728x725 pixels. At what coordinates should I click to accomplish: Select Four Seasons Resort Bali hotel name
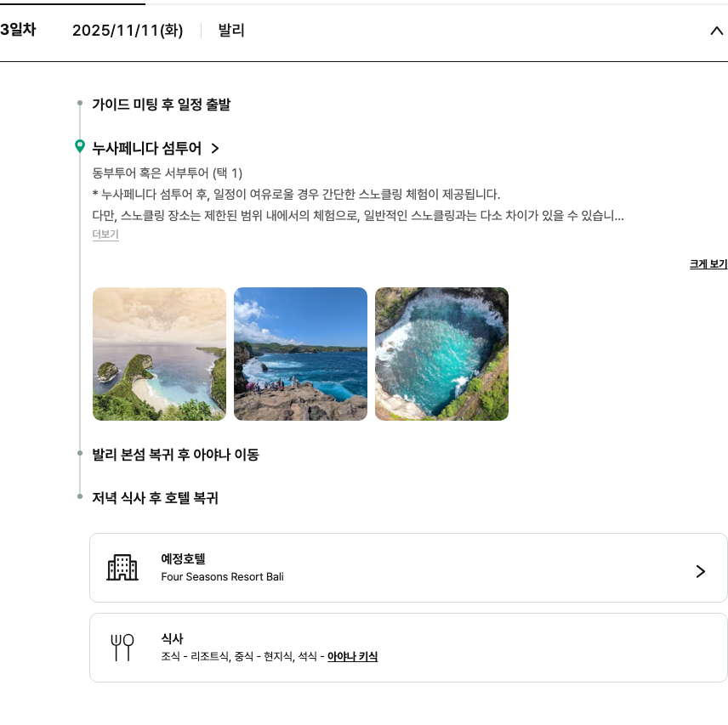tap(222, 577)
